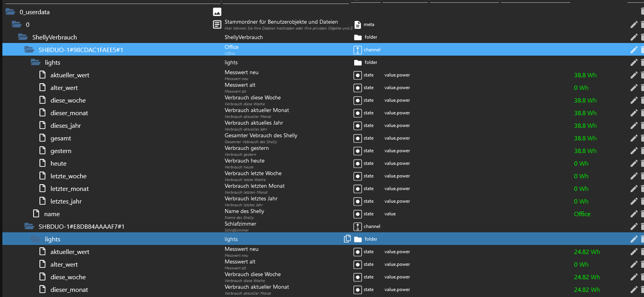Edit the letzte_woche state object
The width and height of the screenshot is (644, 297).
pyautogui.click(x=634, y=176)
